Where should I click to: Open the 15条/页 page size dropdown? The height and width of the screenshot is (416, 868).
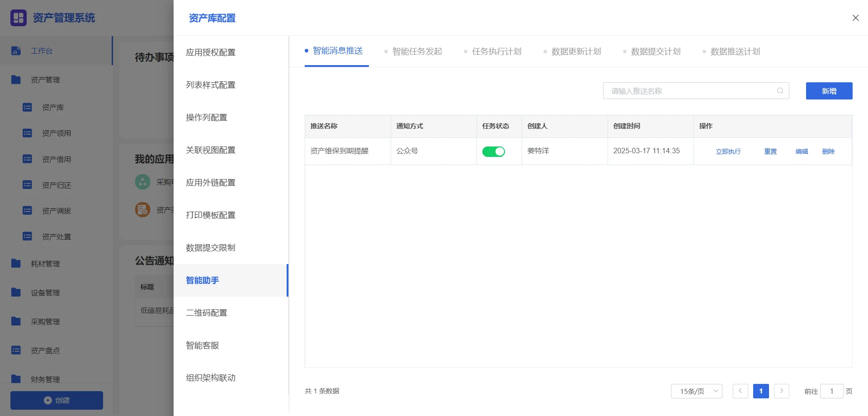[696, 391]
